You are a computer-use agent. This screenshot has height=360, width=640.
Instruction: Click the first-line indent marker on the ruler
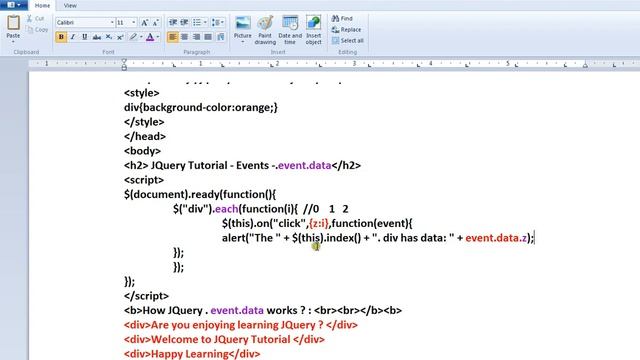pos(124,61)
